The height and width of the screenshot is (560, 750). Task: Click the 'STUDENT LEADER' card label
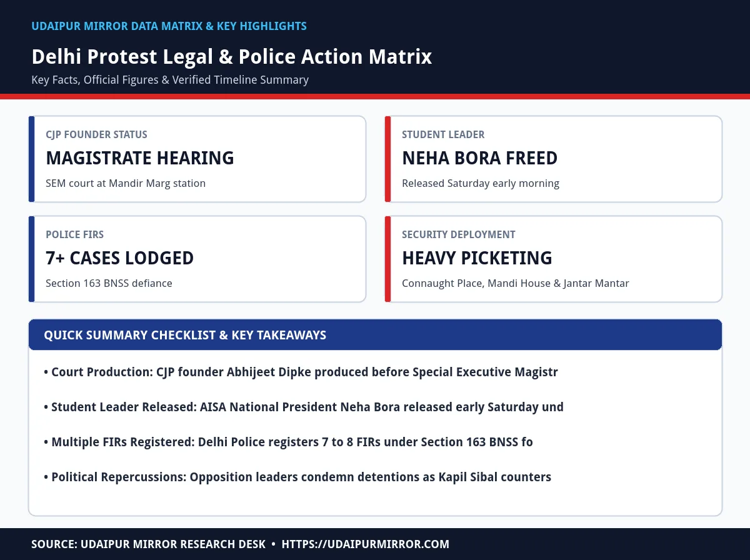[x=443, y=134]
